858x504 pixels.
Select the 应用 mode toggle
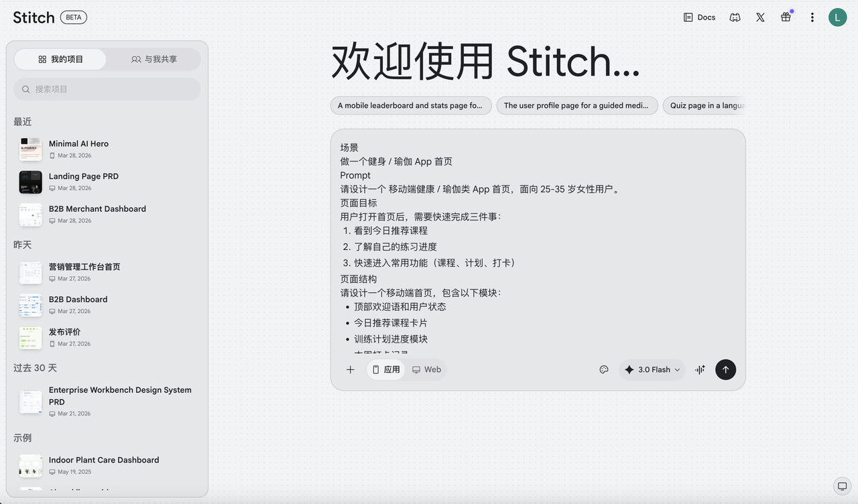coord(386,369)
